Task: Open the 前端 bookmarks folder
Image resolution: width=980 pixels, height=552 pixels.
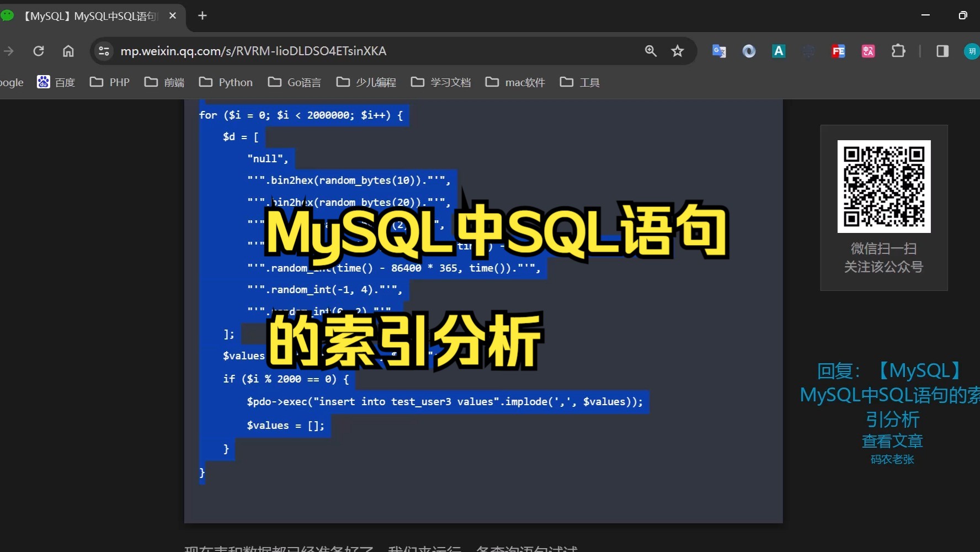Action: click(164, 82)
